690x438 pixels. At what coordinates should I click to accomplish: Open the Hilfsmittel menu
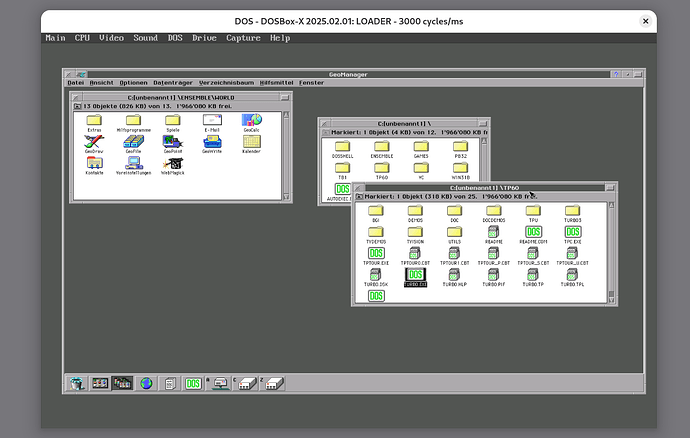(276, 83)
